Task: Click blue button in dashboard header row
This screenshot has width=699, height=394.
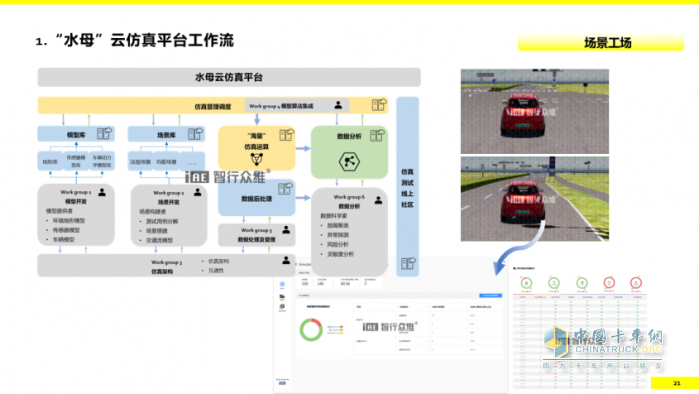Action: pyautogui.click(x=490, y=296)
